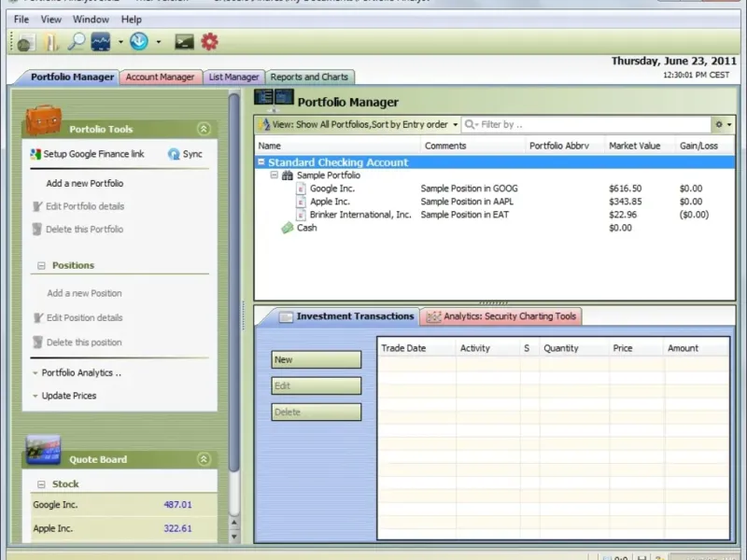Click the Setup Google Finance link icon
The width and height of the screenshot is (747, 560).
tap(35, 154)
